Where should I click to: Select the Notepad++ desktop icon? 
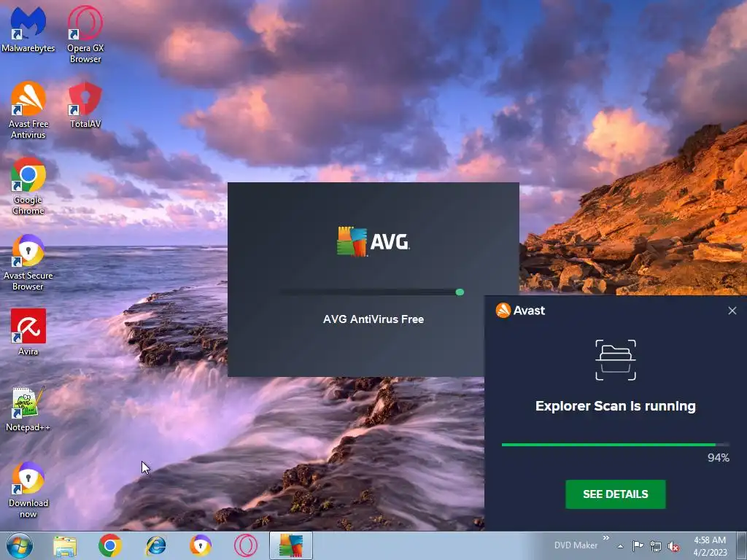coord(28,408)
